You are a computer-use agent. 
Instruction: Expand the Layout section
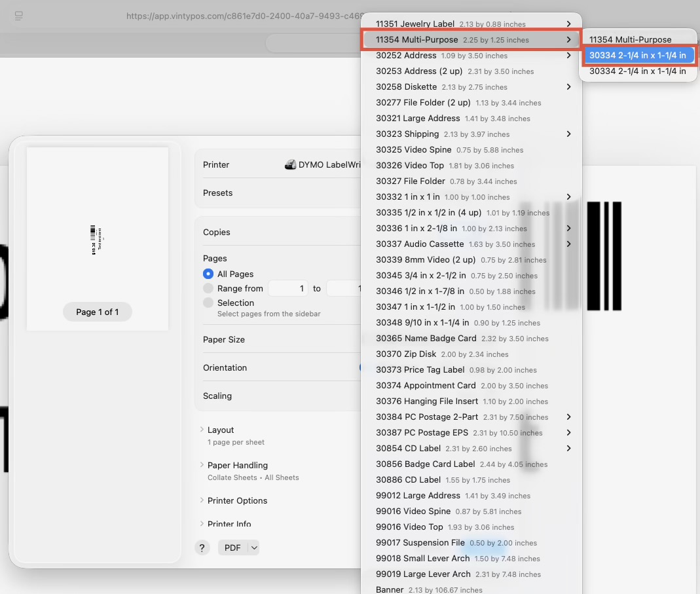[202, 430]
